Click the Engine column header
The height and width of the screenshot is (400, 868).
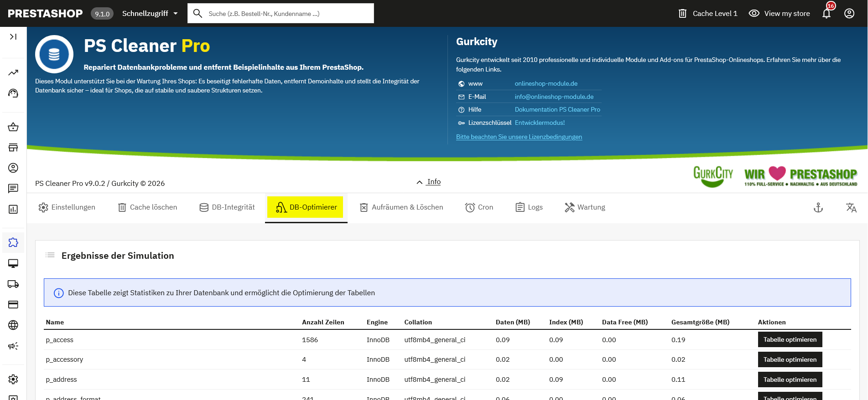377,322
